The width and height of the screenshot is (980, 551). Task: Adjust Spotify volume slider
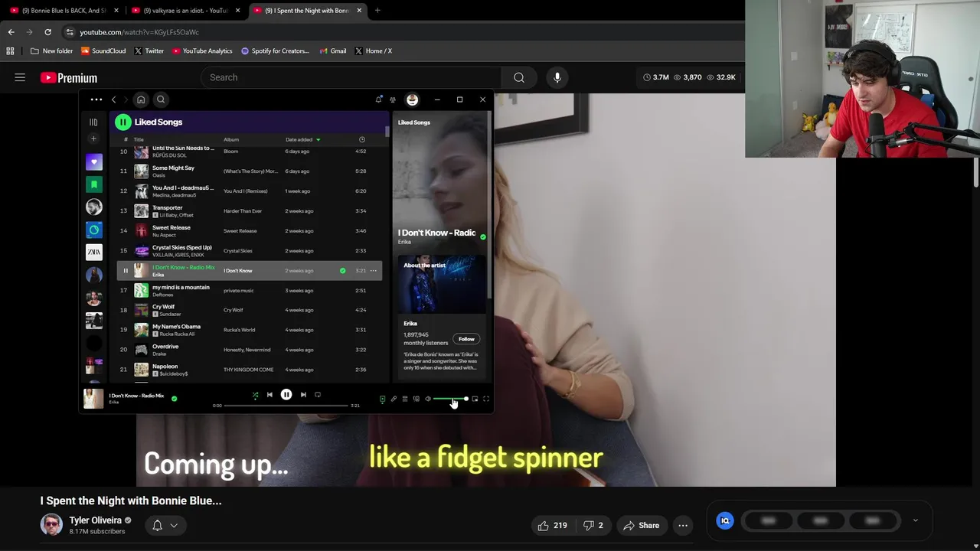(x=450, y=399)
